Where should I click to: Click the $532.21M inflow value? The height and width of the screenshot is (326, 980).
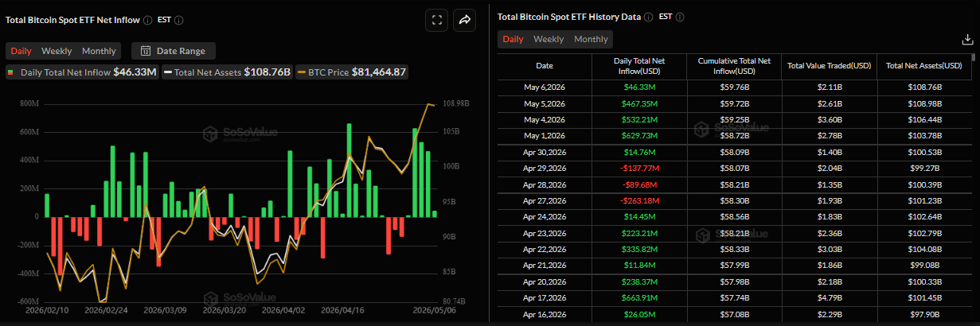tap(639, 119)
